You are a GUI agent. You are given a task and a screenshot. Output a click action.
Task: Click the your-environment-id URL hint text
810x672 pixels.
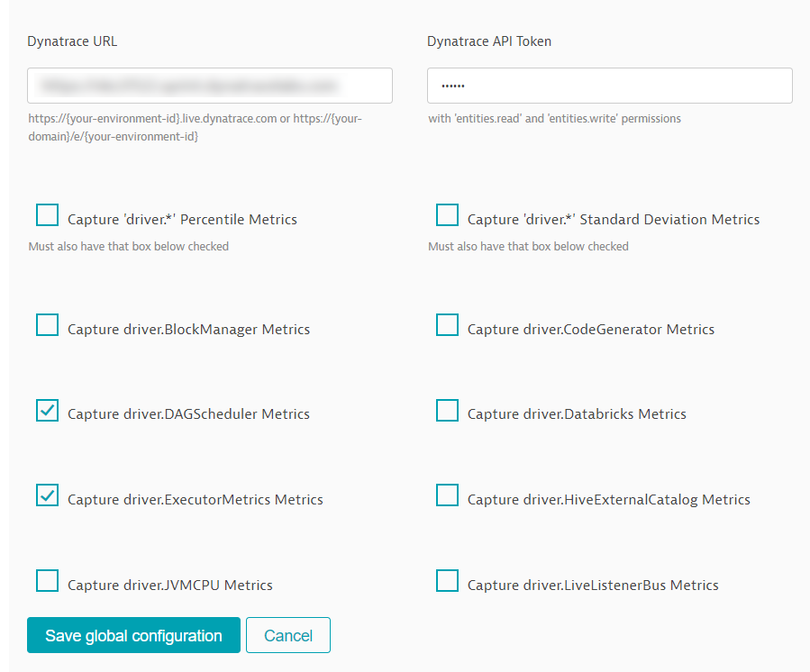(196, 128)
